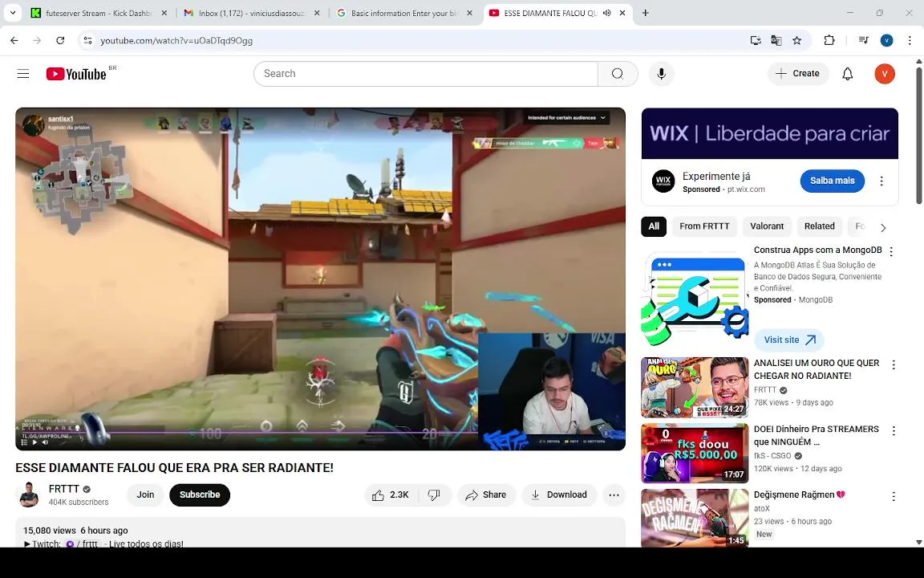Click the video player frame
The width and height of the screenshot is (924, 578).
click(320, 279)
